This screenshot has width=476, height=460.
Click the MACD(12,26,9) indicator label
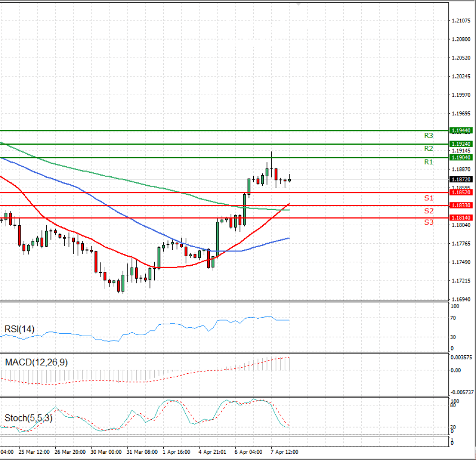click(x=37, y=362)
